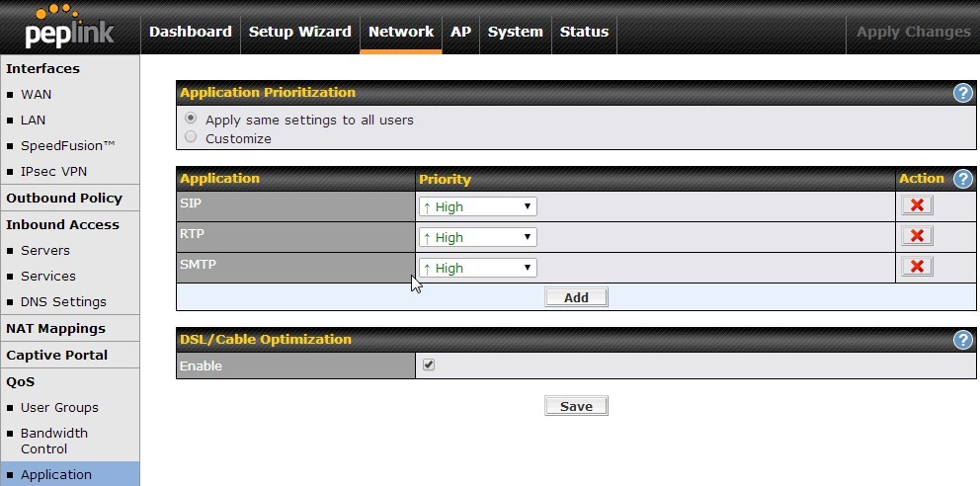Select Apply same settings to all users
This screenshot has height=486, width=980.
pos(191,119)
